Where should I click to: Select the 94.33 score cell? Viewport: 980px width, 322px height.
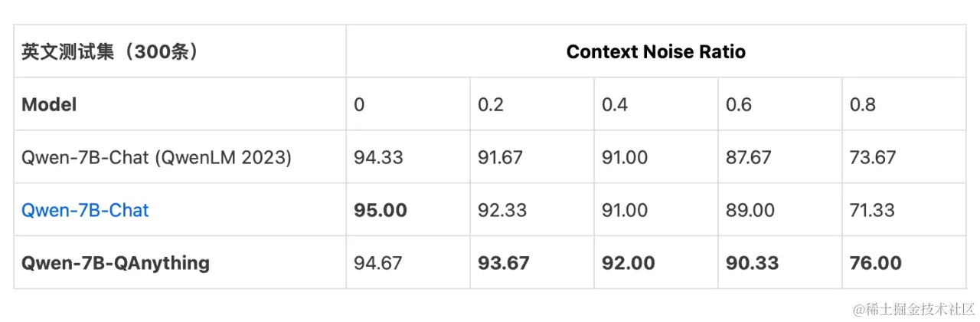[378, 157]
